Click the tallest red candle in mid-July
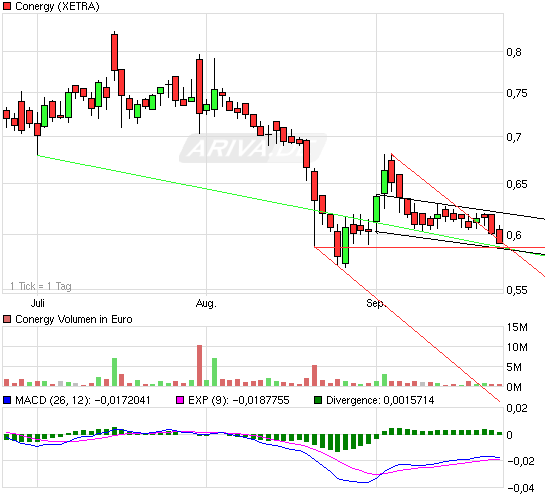 click(114, 52)
